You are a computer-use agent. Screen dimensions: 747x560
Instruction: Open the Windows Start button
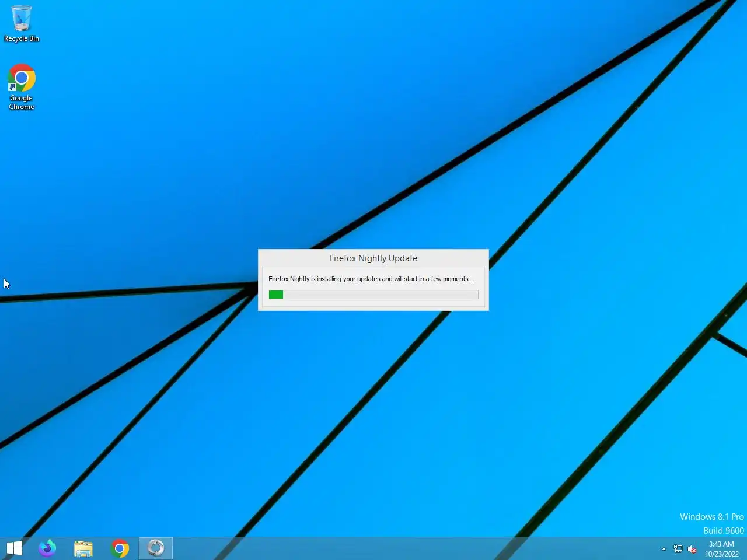coord(14,548)
